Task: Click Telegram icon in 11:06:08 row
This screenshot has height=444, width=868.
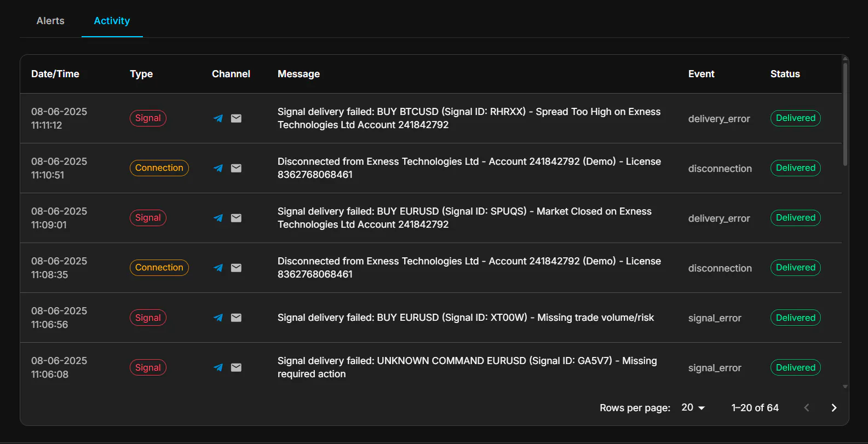Action: click(218, 367)
